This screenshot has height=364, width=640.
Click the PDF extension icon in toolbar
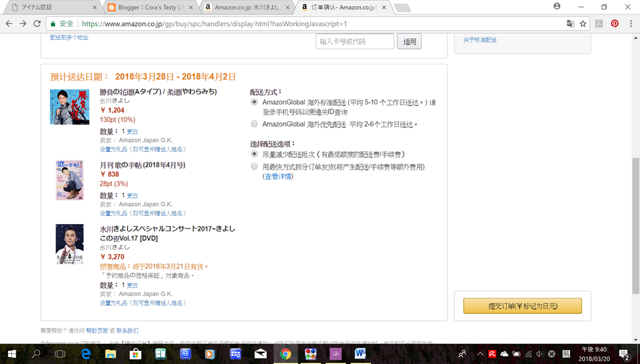point(599,24)
